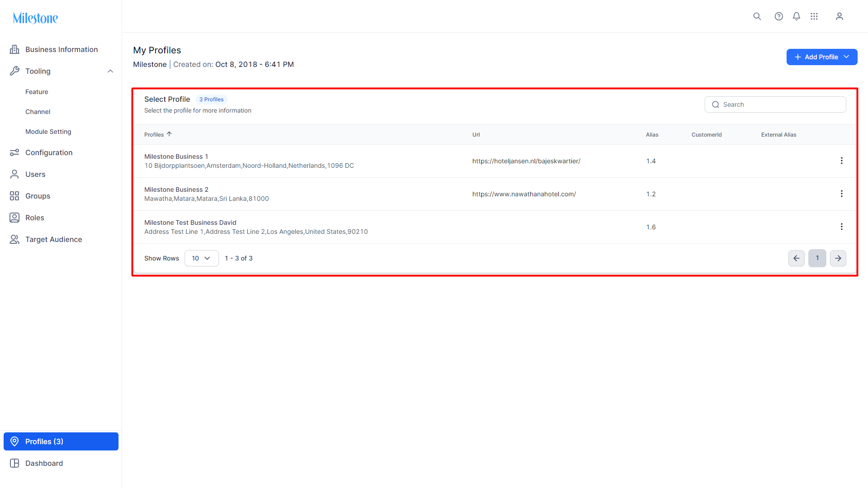The height and width of the screenshot is (488, 868).
Task: Open the nawathanahotel.com URL
Action: [x=524, y=194]
